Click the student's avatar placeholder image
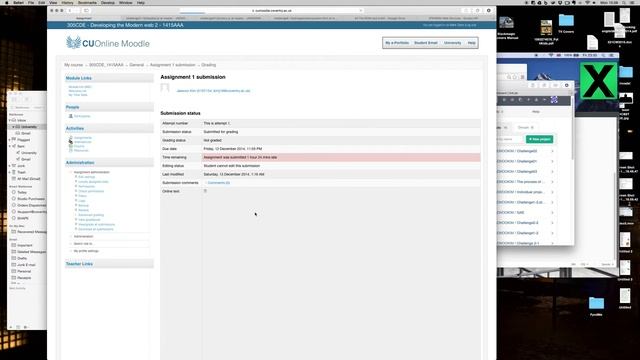Screen dimensions: 640x360 point(165,88)
